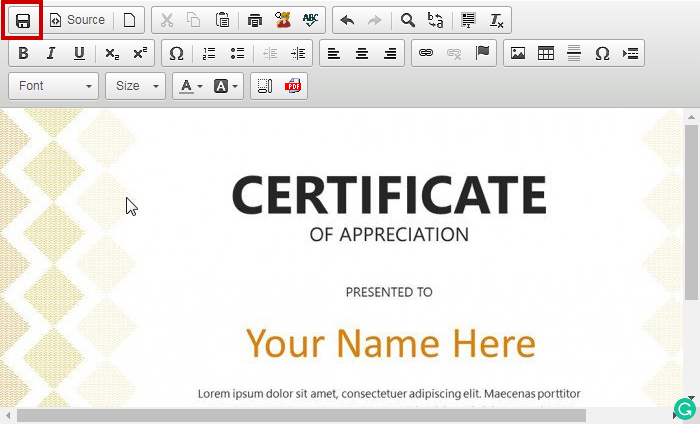Toggle Underline formatting
This screenshot has width=700, height=424.
coord(79,53)
